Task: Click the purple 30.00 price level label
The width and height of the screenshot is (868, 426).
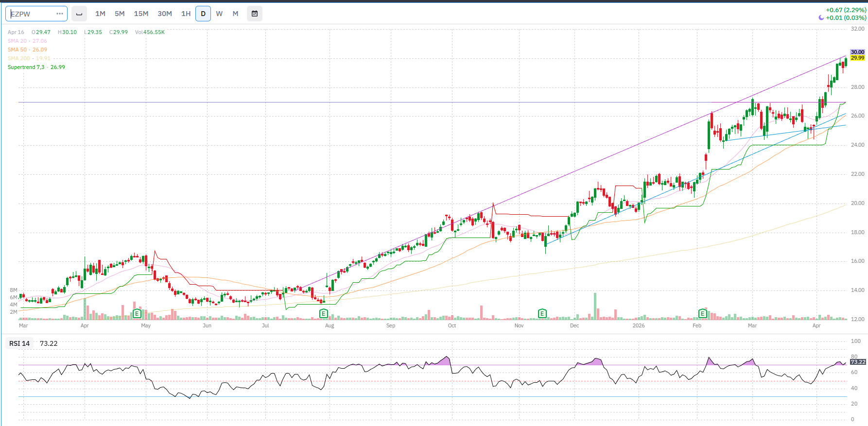Action: (857, 52)
